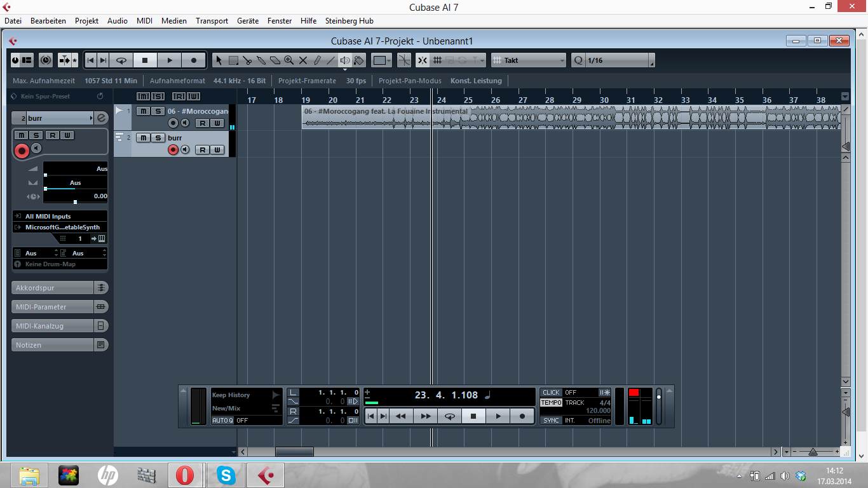The image size is (868, 488).
Task: Click Fast Forward in the transport panel
Action: tap(425, 416)
